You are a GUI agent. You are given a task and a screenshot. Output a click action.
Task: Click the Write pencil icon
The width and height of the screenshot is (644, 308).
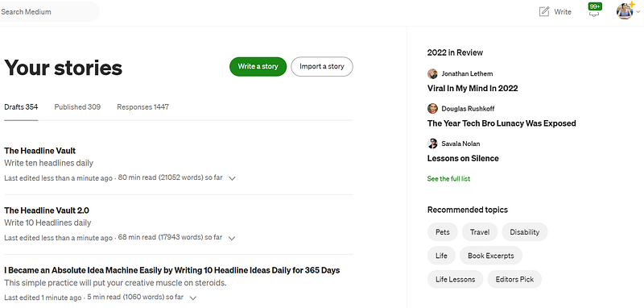click(544, 11)
